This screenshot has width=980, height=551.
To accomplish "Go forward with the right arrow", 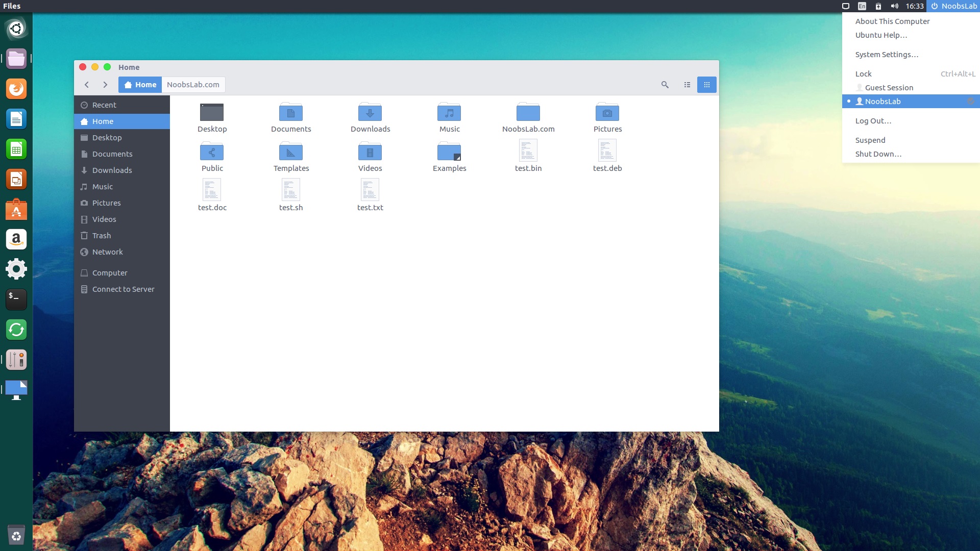I will pos(105,85).
